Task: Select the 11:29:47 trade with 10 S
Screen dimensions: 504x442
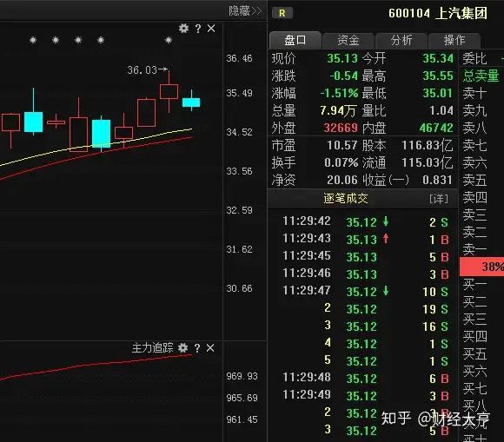Action: 362,292
